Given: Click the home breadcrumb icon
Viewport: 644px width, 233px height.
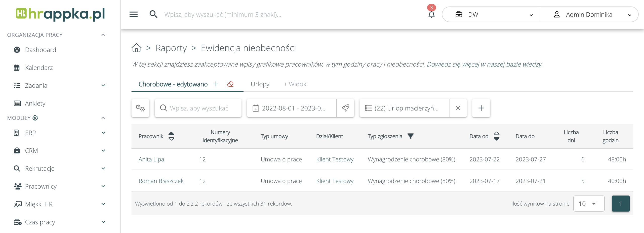Looking at the screenshot, I should pos(136,48).
